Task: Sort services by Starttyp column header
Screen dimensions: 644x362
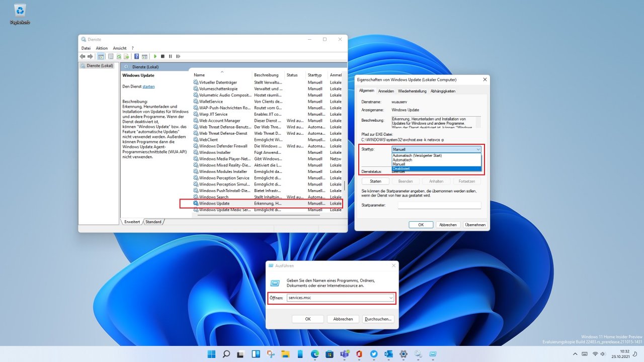Action: pyautogui.click(x=316, y=75)
